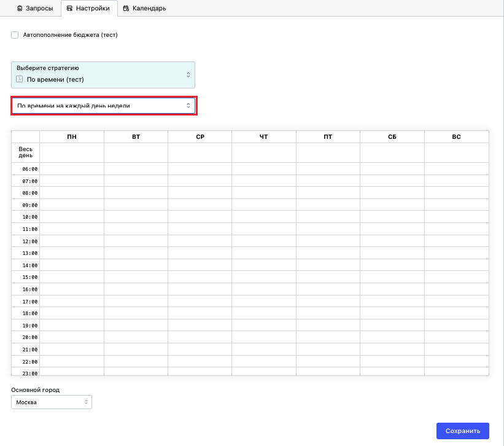Click the 14:00 row label
The image size is (504, 446).
(29, 265)
